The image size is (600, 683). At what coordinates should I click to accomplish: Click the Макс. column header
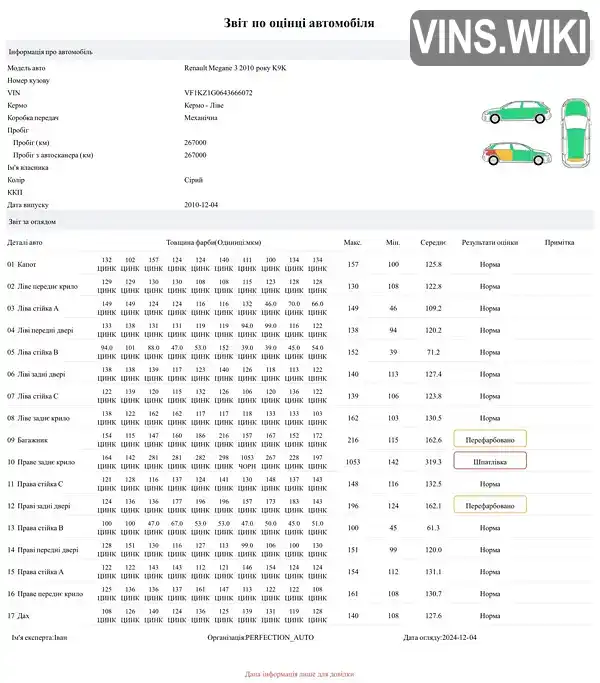point(353,242)
